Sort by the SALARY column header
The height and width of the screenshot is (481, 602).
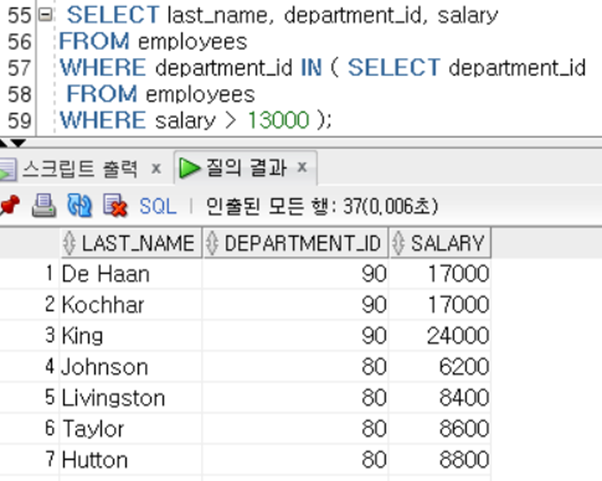pyautogui.click(x=440, y=243)
